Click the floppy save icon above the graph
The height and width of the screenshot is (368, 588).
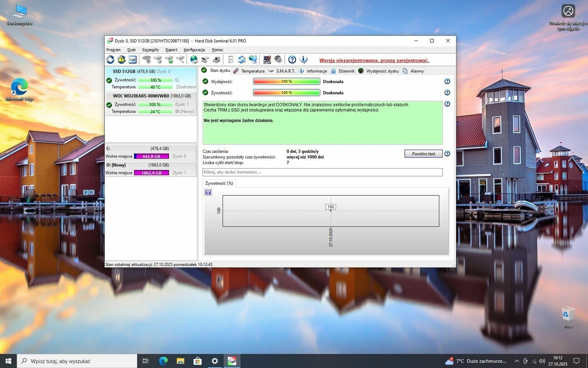pos(208,192)
